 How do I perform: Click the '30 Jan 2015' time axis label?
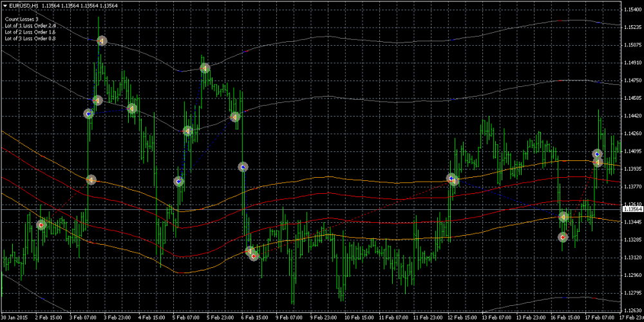14,318
